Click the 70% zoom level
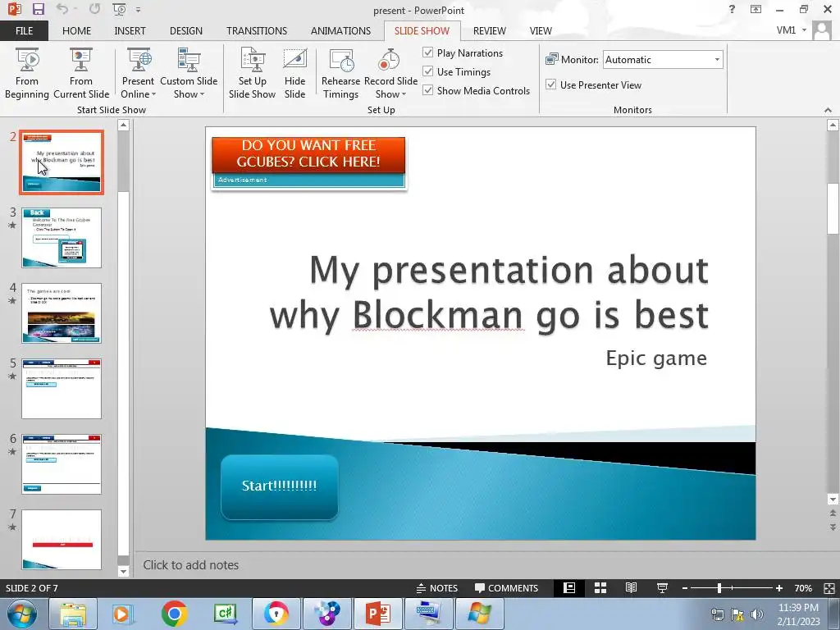 coord(803,587)
